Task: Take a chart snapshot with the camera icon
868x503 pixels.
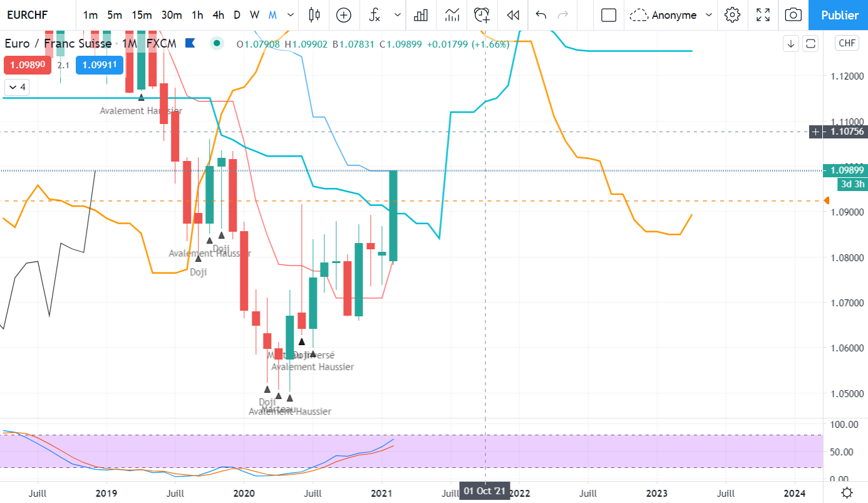Action: 793,15
